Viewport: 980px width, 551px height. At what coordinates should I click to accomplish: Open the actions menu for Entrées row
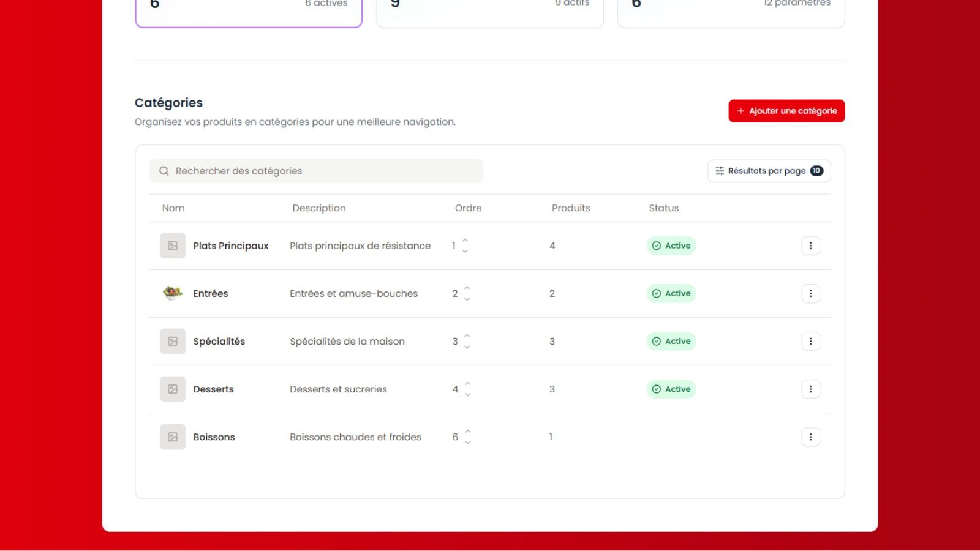pos(810,293)
